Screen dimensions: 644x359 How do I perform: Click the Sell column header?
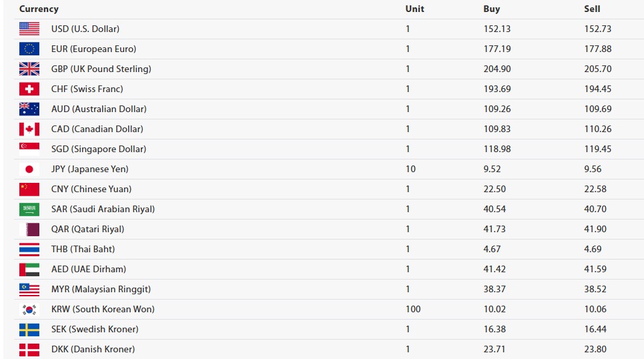pos(592,9)
